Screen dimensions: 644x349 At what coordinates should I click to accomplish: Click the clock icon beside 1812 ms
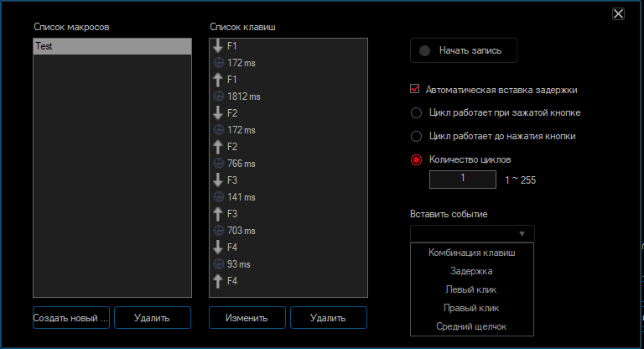coord(218,96)
